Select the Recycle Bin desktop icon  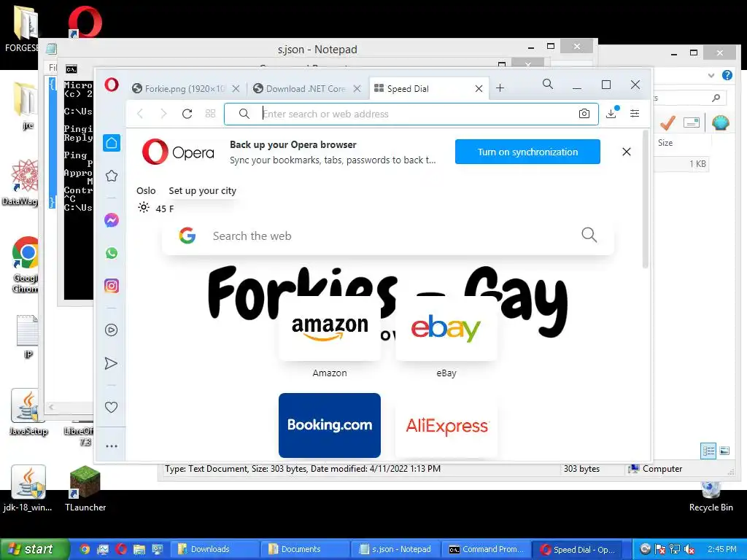(711, 496)
